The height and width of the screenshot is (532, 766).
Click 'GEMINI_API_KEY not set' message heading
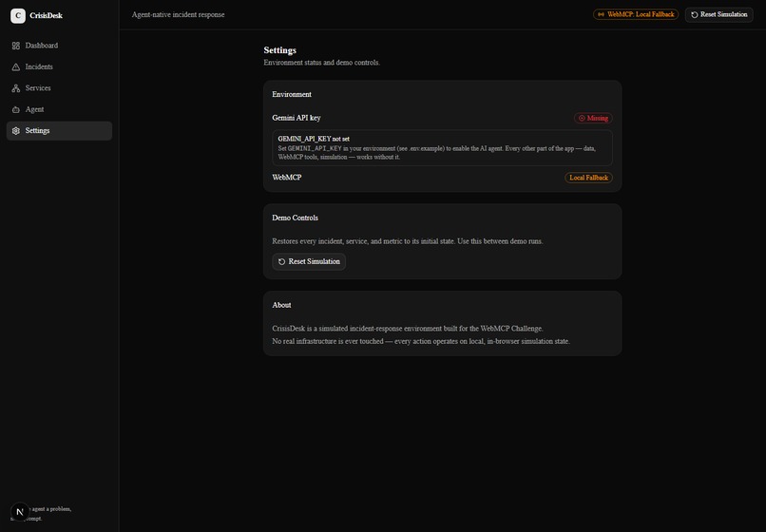click(314, 139)
